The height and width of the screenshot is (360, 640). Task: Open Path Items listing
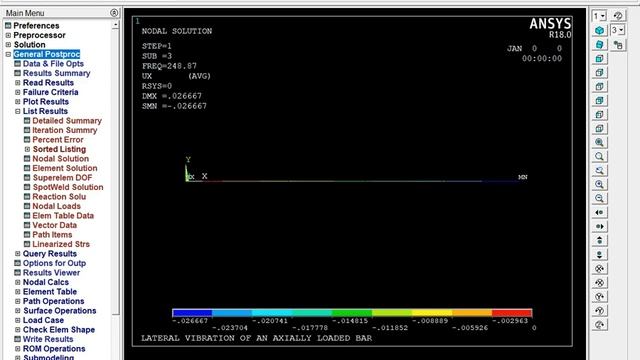click(52, 235)
